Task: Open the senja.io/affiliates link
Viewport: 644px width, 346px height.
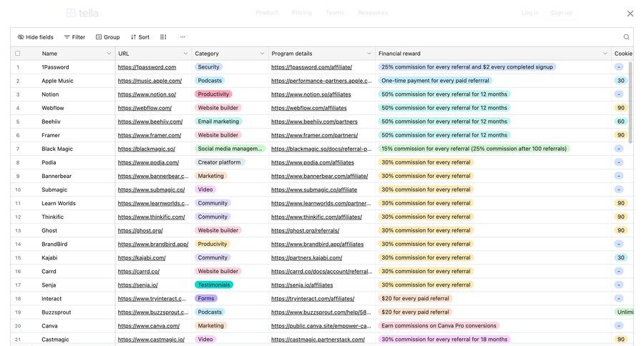Action: click(302, 285)
